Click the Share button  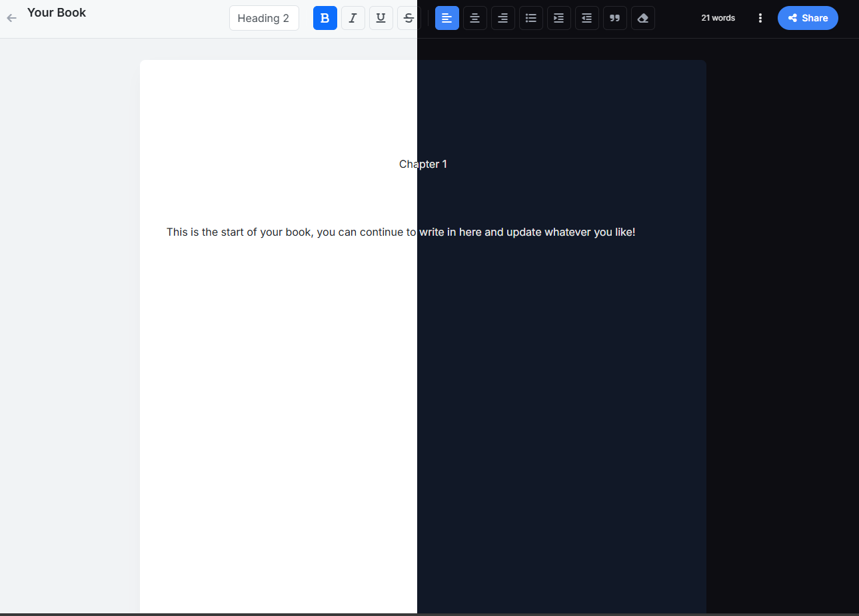click(808, 18)
